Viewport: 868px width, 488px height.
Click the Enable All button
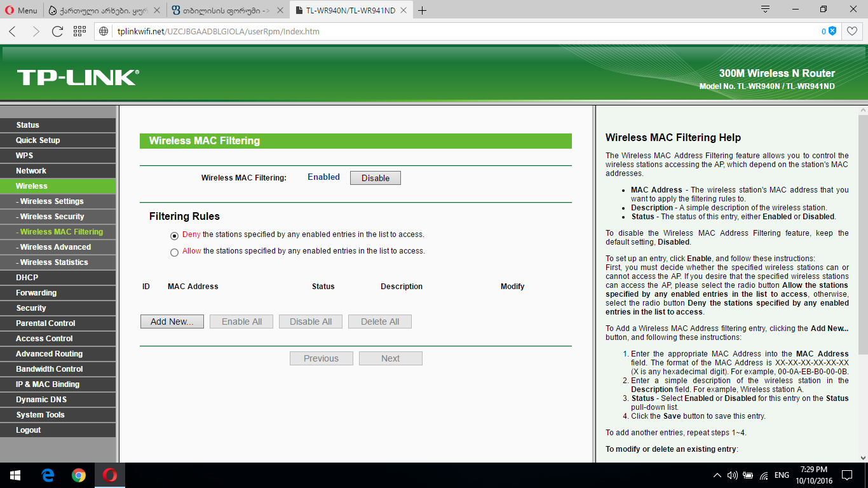click(x=241, y=322)
